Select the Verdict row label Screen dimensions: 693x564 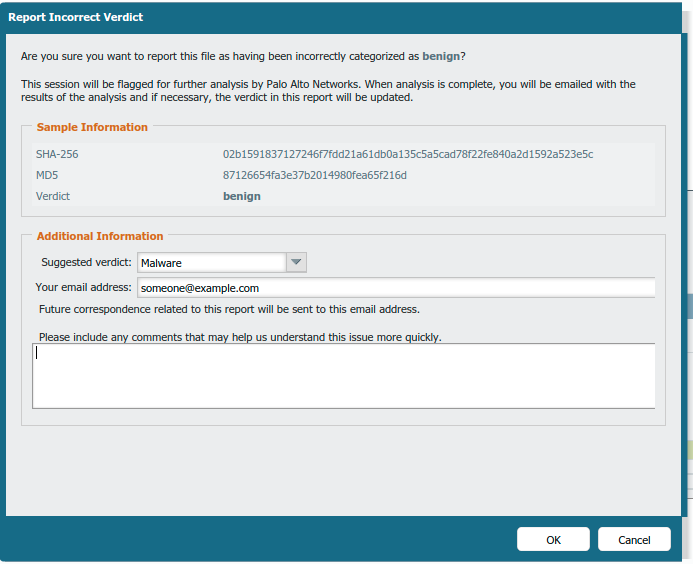tap(52, 196)
